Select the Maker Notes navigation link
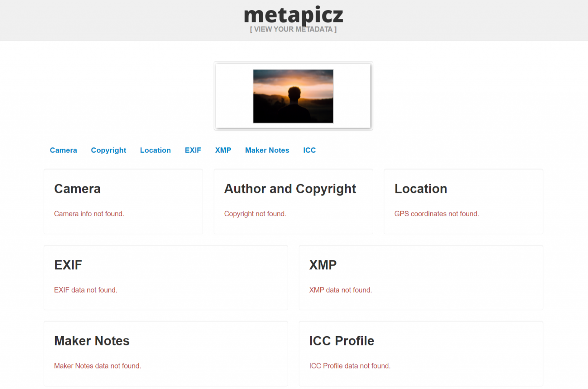Viewport: 588px width, 389px height. click(x=267, y=150)
